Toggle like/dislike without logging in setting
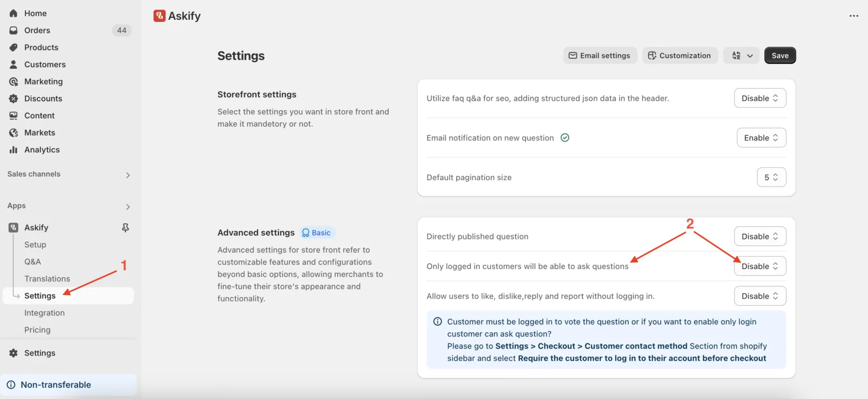868x399 pixels. [760, 296]
